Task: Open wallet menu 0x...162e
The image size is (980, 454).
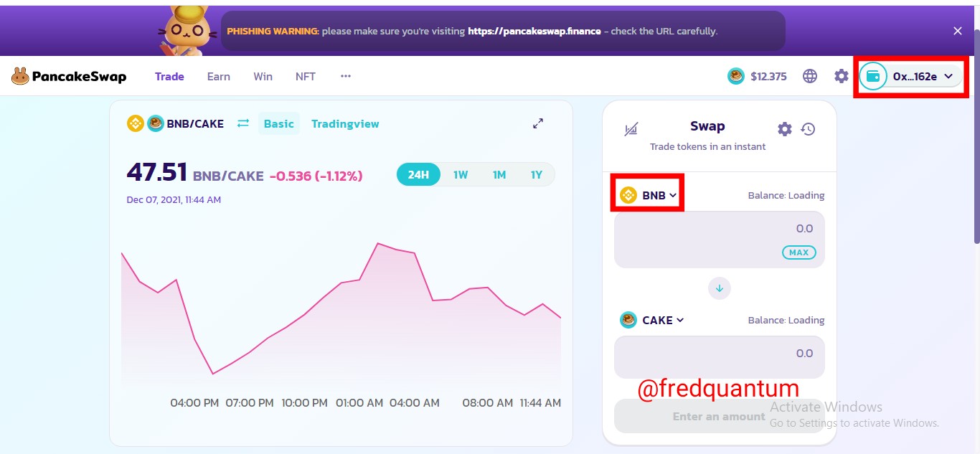Action: click(911, 76)
